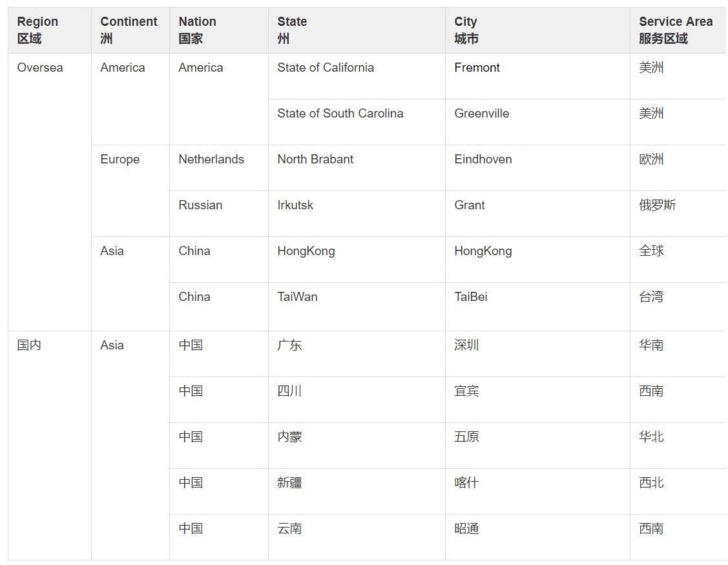Select the 俄罗斯 service area cell
The width and height of the screenshot is (728, 565).
click(x=679, y=214)
